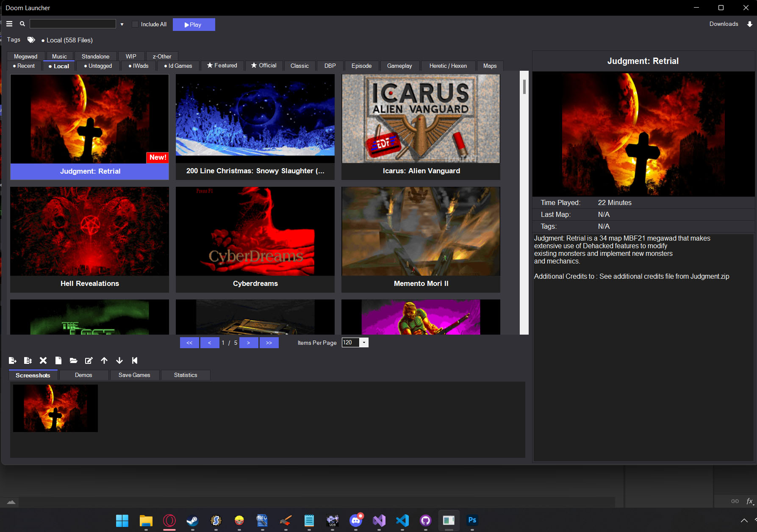Show hidden taskbar icons chevron
The image size is (757, 532).
click(x=744, y=520)
